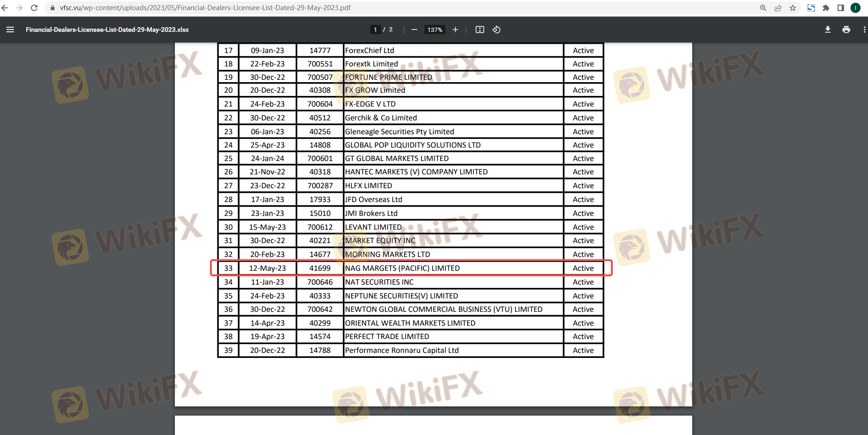Click Active status for ForexChief Ltd
868x435 pixels.
pos(583,50)
